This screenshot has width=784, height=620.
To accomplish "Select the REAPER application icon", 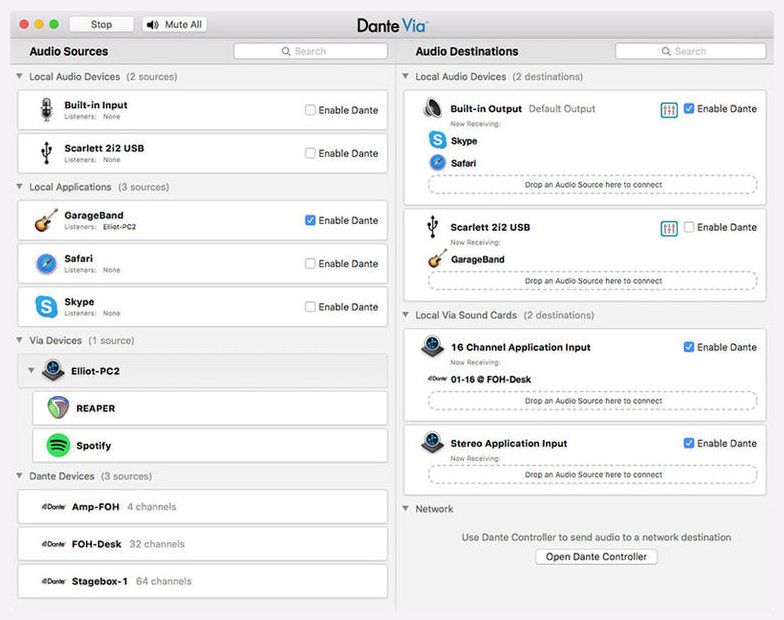I will click(x=58, y=408).
